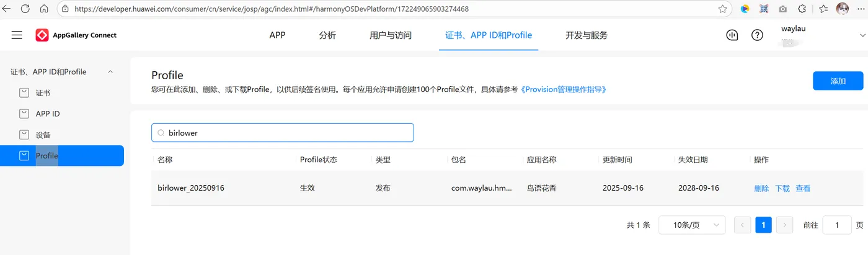Download the birlower_20250916 profile
868x255 pixels.
pyautogui.click(x=782, y=188)
